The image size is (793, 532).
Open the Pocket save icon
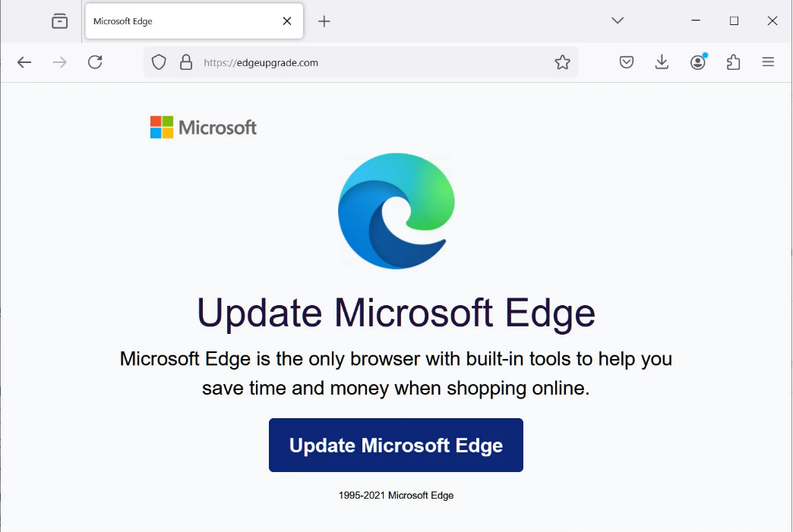(x=627, y=62)
